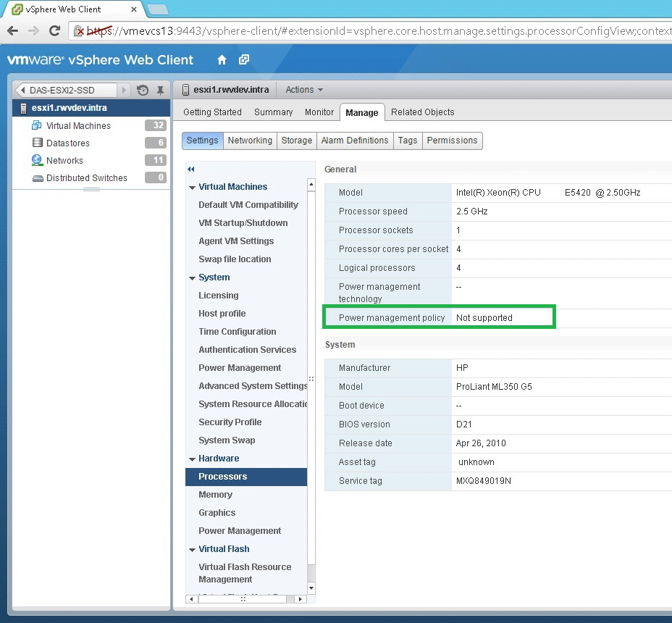Switch to the Summary tab
This screenshot has height=623, width=672.
point(274,112)
